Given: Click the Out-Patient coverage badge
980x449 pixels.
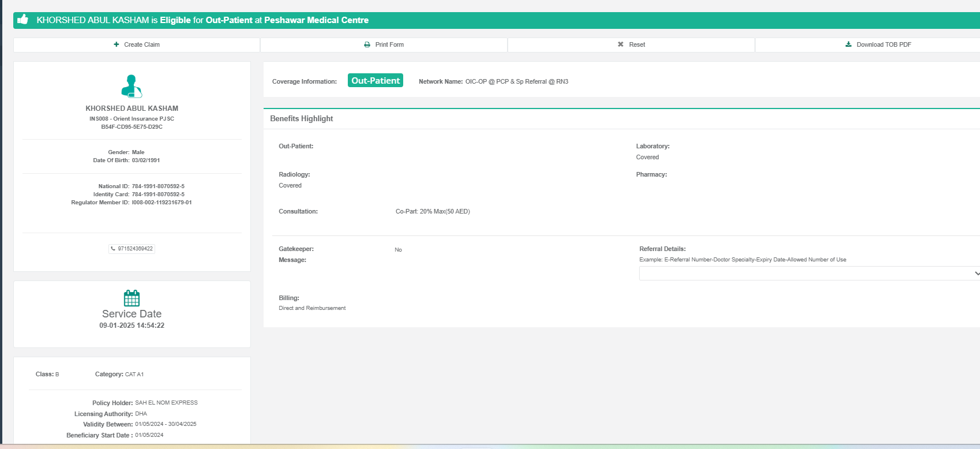Looking at the screenshot, I should click(x=376, y=81).
